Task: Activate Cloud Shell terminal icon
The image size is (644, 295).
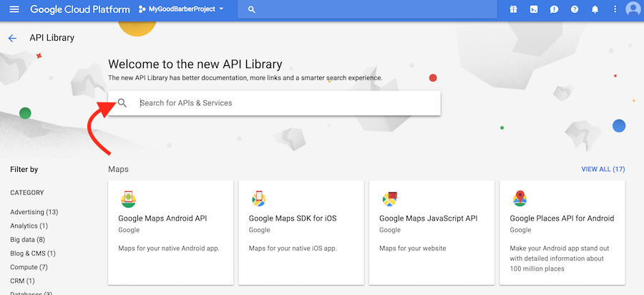Action: 534,9
